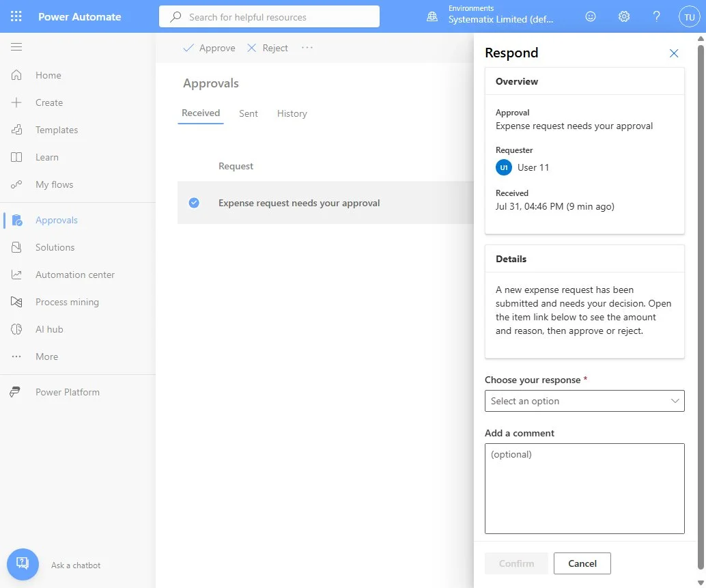Click the search magnifier icon
The image size is (706, 588).
click(x=175, y=16)
